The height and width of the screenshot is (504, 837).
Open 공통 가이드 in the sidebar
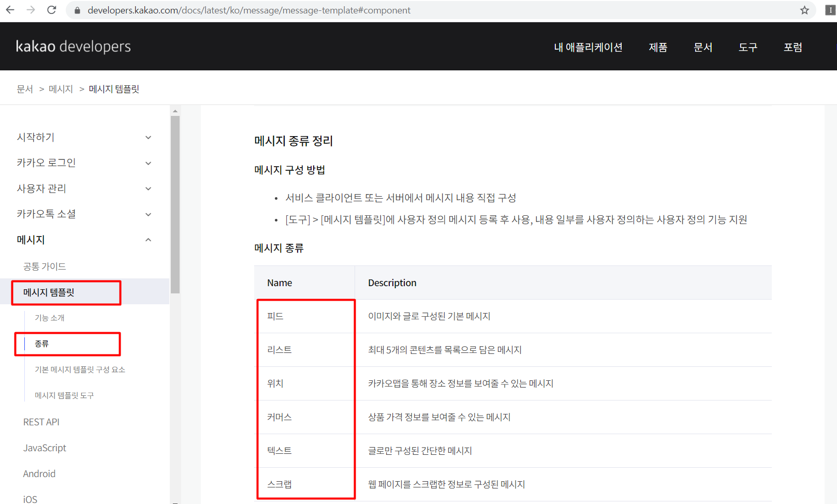coord(45,266)
